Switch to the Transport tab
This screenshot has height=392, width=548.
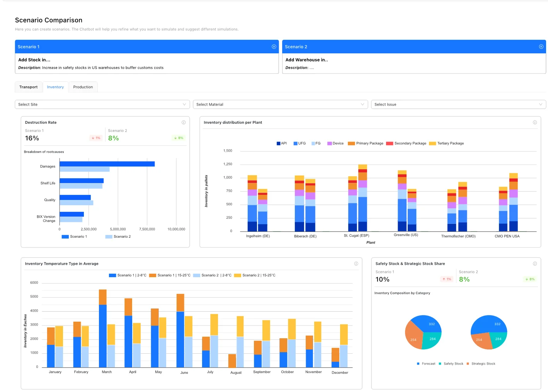tap(29, 87)
